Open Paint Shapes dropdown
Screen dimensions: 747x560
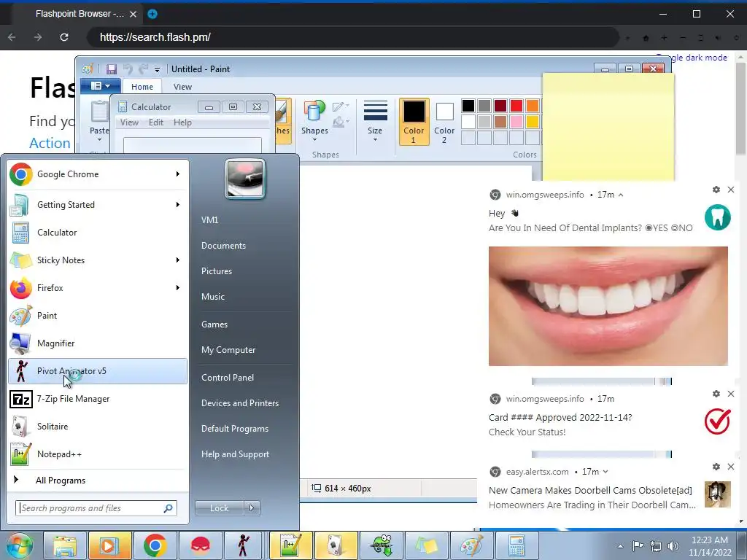tap(314, 122)
